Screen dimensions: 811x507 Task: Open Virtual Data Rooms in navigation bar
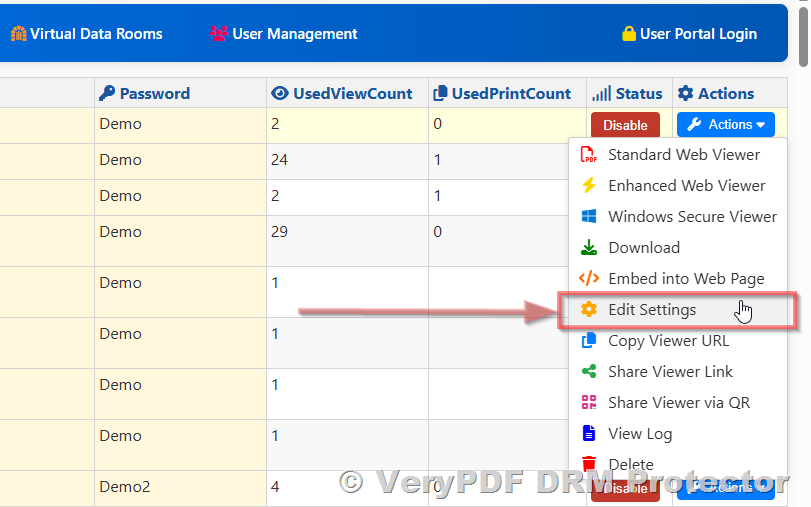tap(87, 34)
